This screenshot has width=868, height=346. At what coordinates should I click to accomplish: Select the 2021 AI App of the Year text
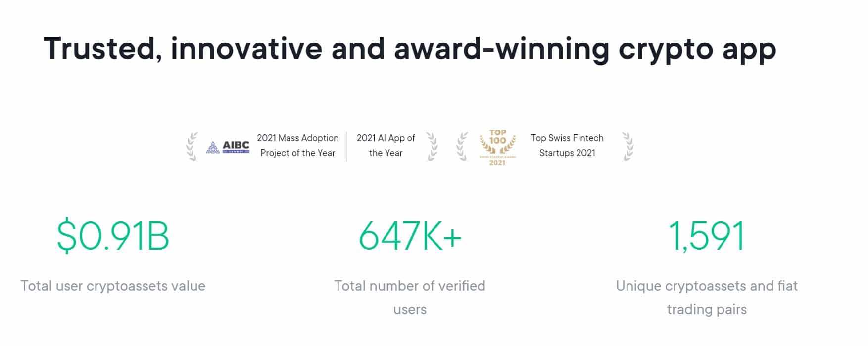[386, 146]
